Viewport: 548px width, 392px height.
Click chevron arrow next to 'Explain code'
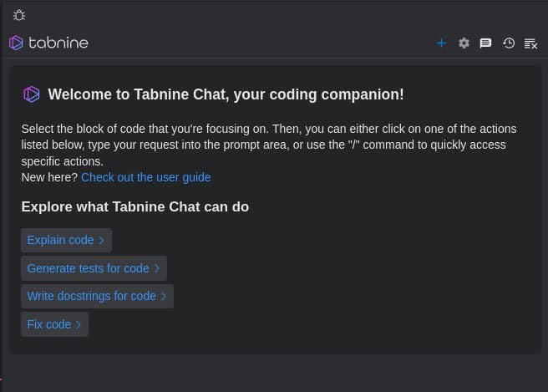click(102, 241)
